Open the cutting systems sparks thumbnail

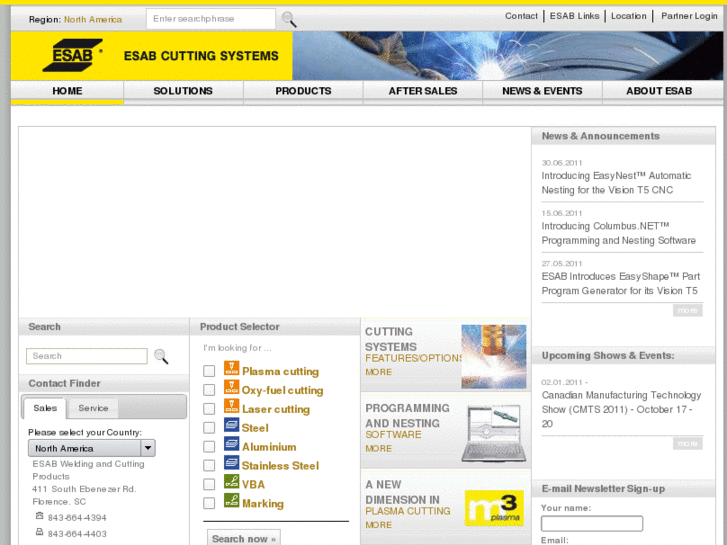tap(493, 356)
